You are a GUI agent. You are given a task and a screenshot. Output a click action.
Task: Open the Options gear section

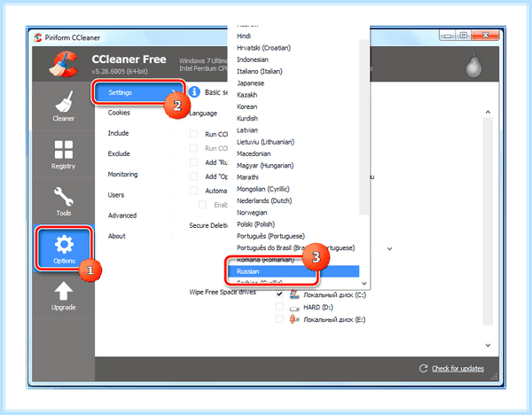(64, 248)
